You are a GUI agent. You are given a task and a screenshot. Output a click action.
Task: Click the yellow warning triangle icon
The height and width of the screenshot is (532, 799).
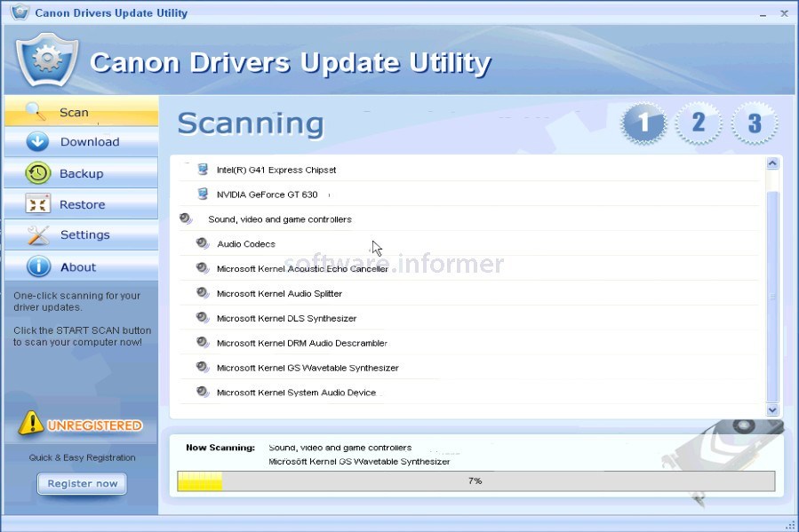[30, 423]
